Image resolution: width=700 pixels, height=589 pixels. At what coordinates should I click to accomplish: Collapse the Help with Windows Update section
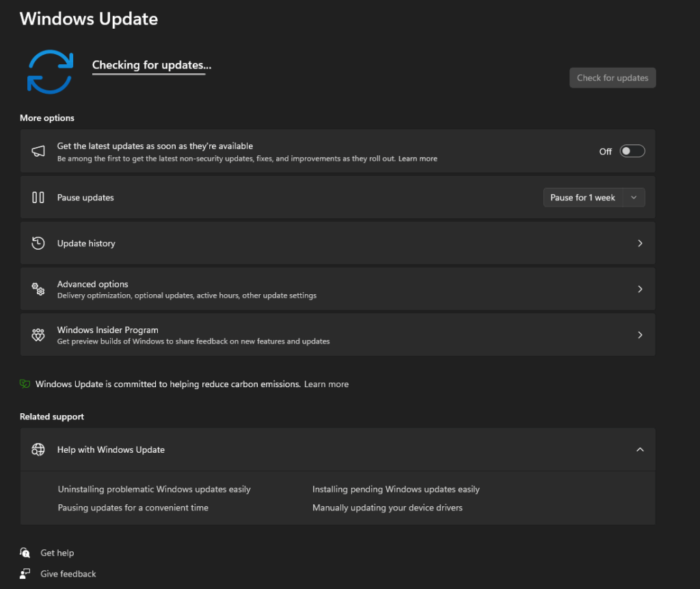pyautogui.click(x=640, y=449)
